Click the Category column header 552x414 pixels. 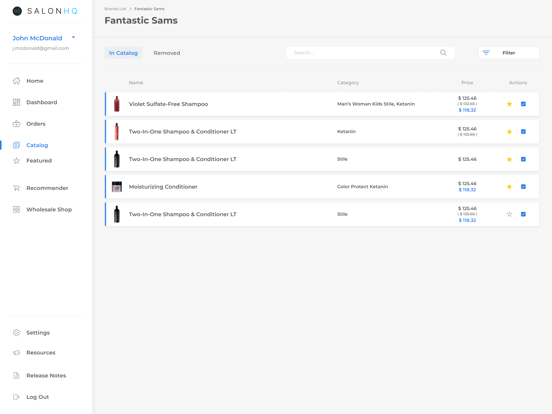pyautogui.click(x=348, y=83)
